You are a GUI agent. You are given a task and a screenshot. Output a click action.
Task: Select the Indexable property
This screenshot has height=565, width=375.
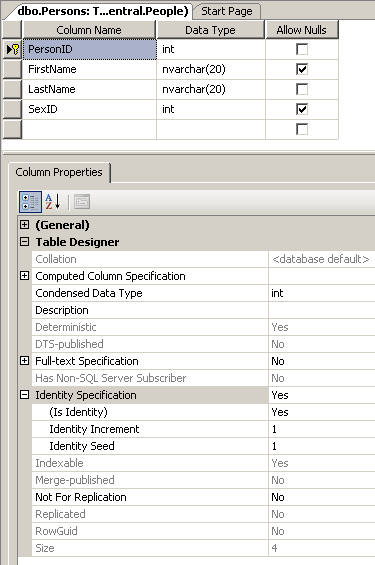[150, 463]
